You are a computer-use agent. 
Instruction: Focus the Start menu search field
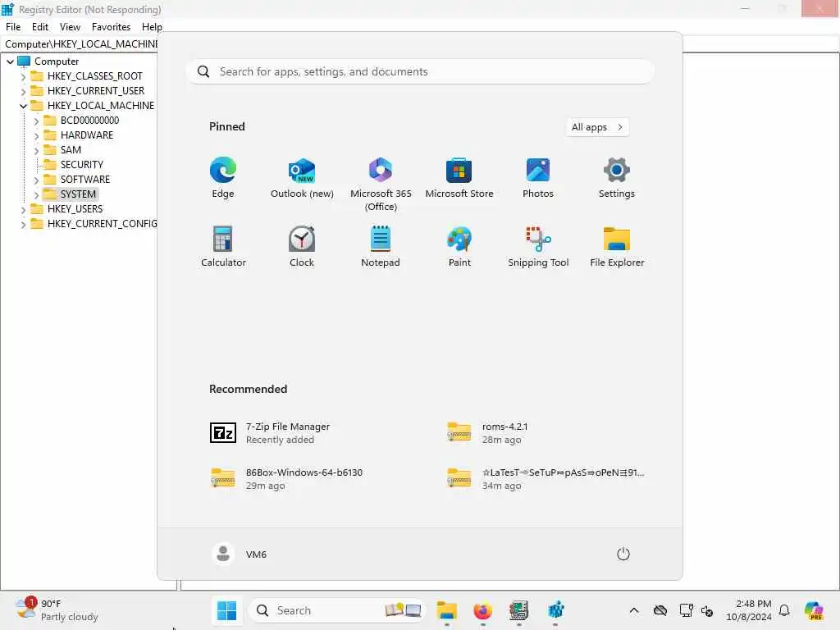click(420, 72)
